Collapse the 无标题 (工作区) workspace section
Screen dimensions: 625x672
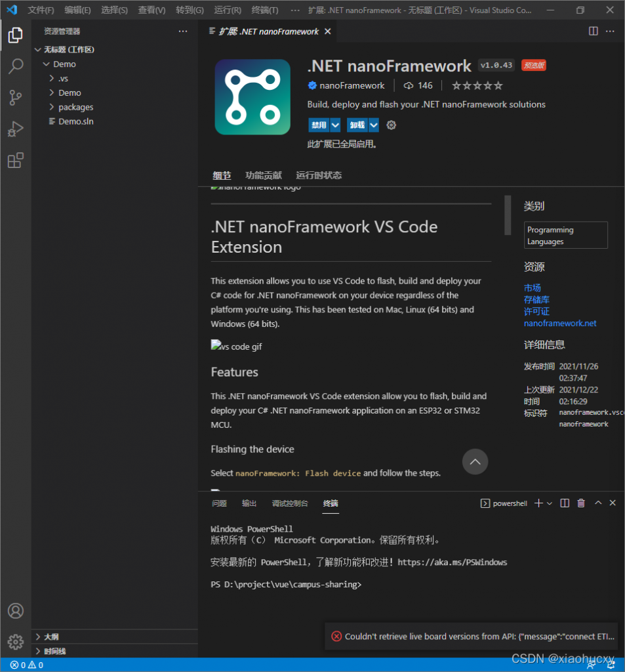(37, 50)
